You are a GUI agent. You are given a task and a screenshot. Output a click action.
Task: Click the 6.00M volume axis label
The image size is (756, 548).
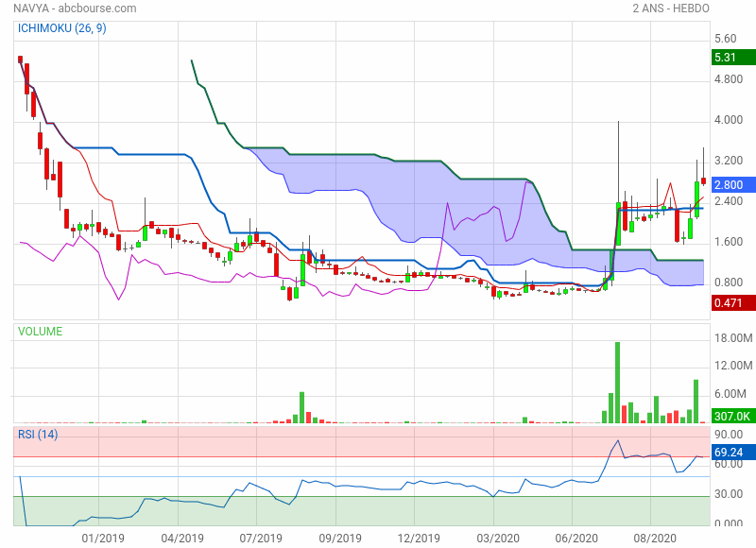point(730,393)
